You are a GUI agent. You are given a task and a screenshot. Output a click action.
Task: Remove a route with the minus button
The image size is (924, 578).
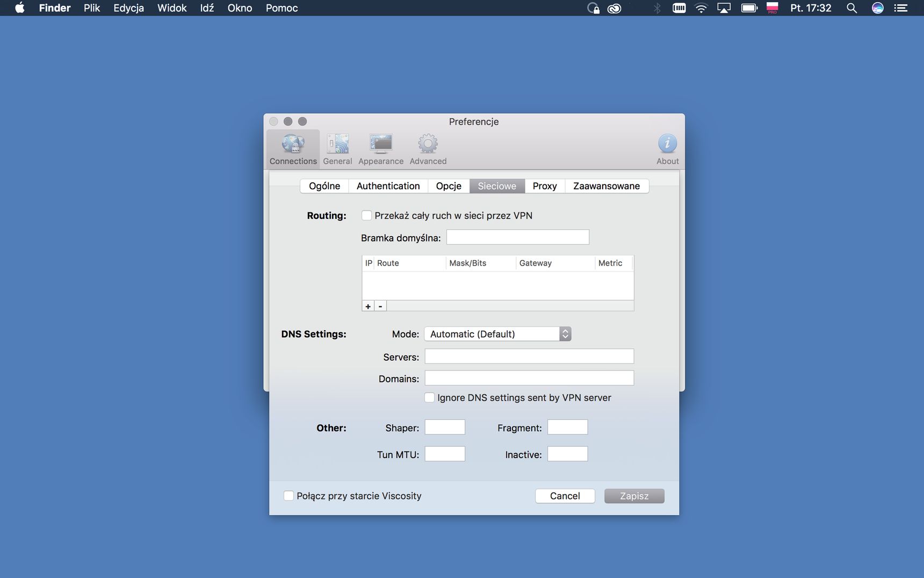tap(380, 306)
